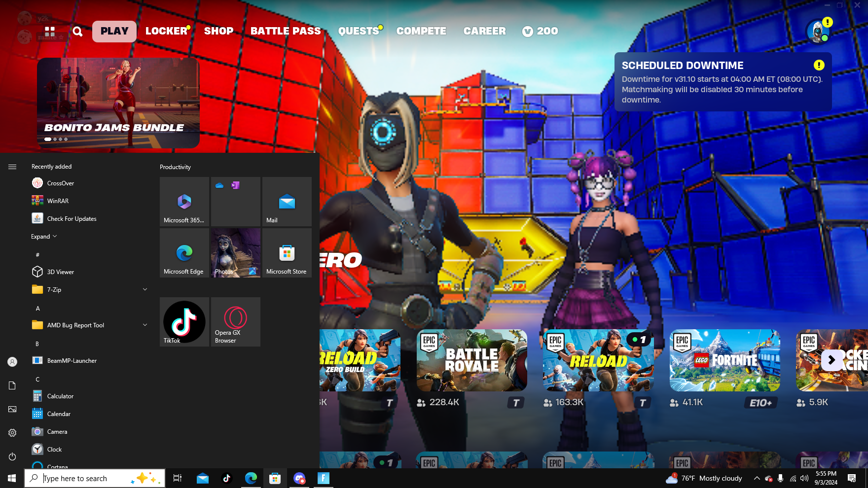The image size is (868, 488).
Task: Open the taskbar TikTok icon
Action: click(x=227, y=478)
